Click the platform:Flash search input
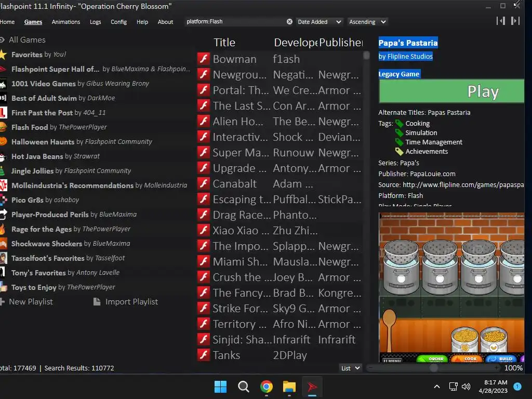 [235, 22]
